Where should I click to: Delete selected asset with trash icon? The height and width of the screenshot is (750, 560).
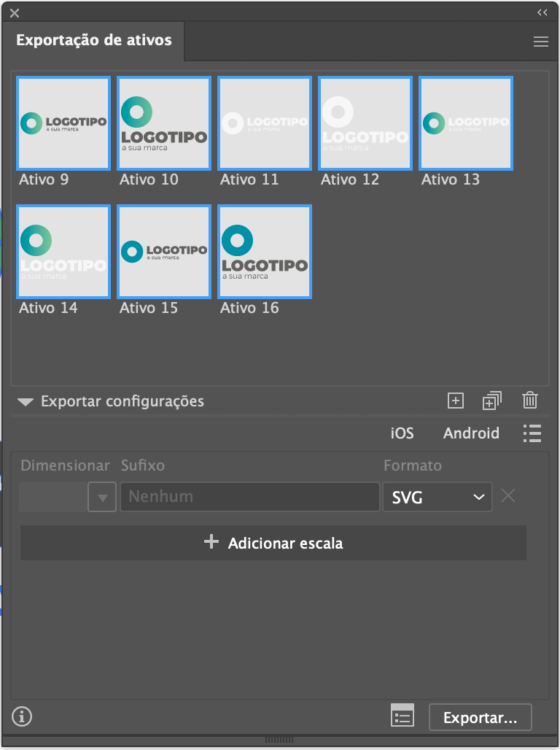click(530, 400)
